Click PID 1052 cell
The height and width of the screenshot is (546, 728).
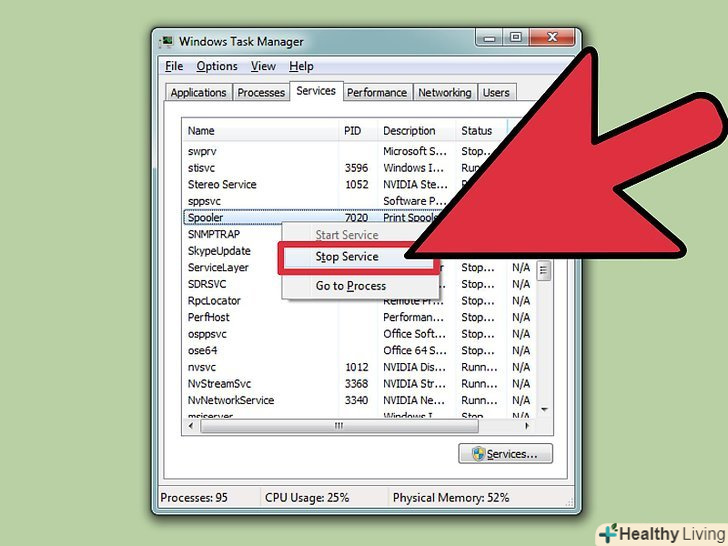point(357,185)
